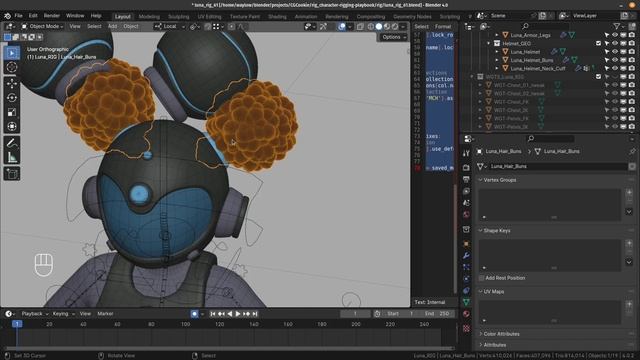The image size is (640, 360).
Task: Collapse the Shape Keys panel
Action: (x=480, y=231)
